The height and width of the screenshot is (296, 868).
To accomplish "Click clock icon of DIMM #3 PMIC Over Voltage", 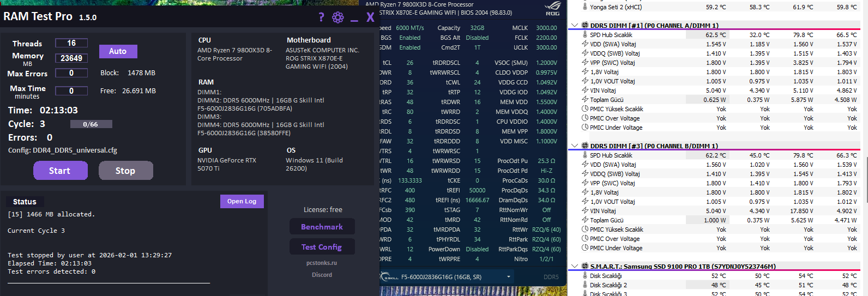I will tap(585, 239).
